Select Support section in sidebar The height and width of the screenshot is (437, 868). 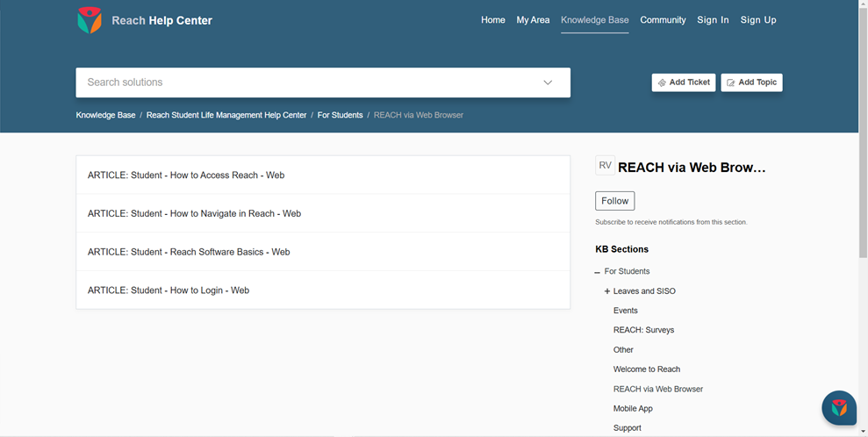(x=628, y=427)
